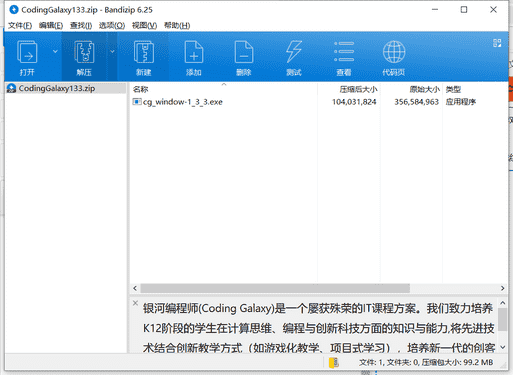Click the horizontal scrollbar left arrow
The height and width of the screenshot is (375, 513).
[135, 288]
